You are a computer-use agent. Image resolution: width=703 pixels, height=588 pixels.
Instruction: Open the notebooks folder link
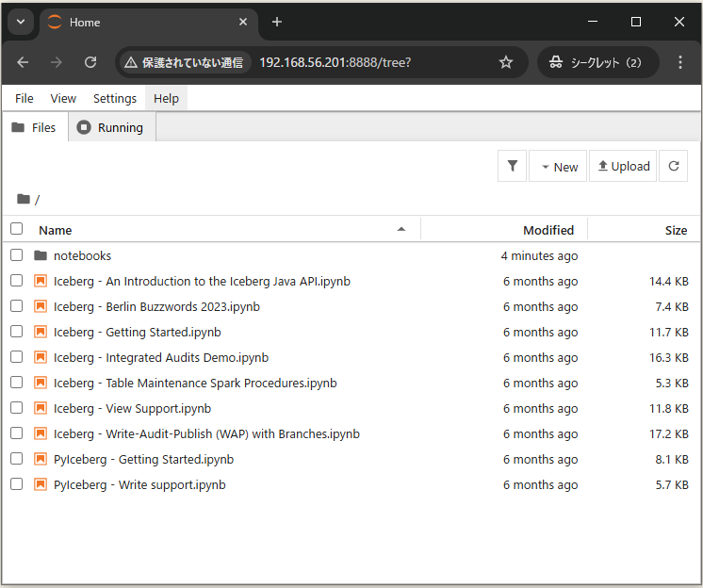(x=83, y=255)
